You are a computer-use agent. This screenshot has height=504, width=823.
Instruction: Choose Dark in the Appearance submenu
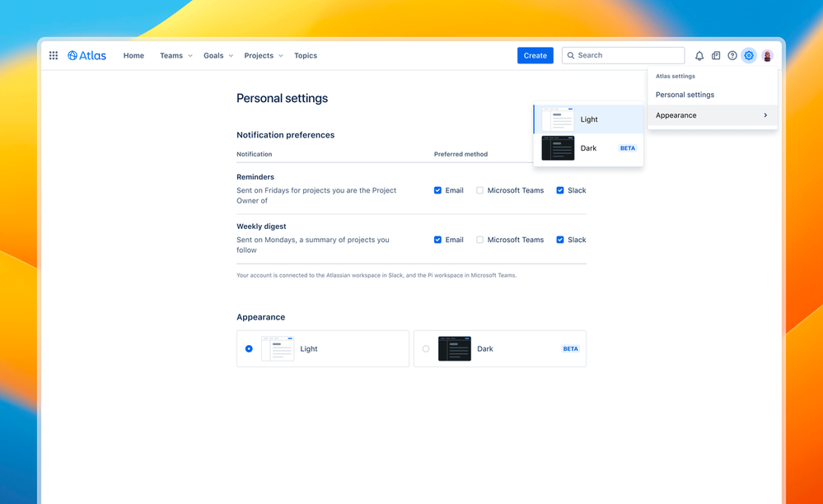point(588,148)
